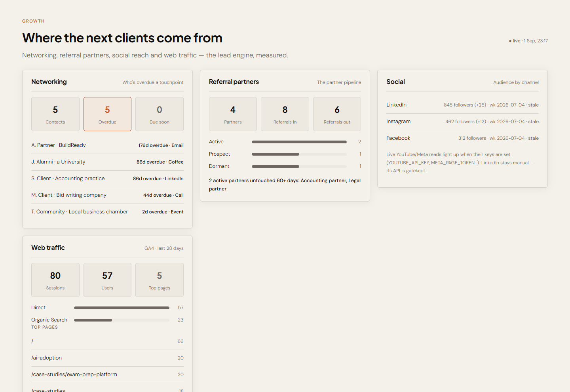
Task: Click the Top pages stat card
Action: click(x=160, y=280)
